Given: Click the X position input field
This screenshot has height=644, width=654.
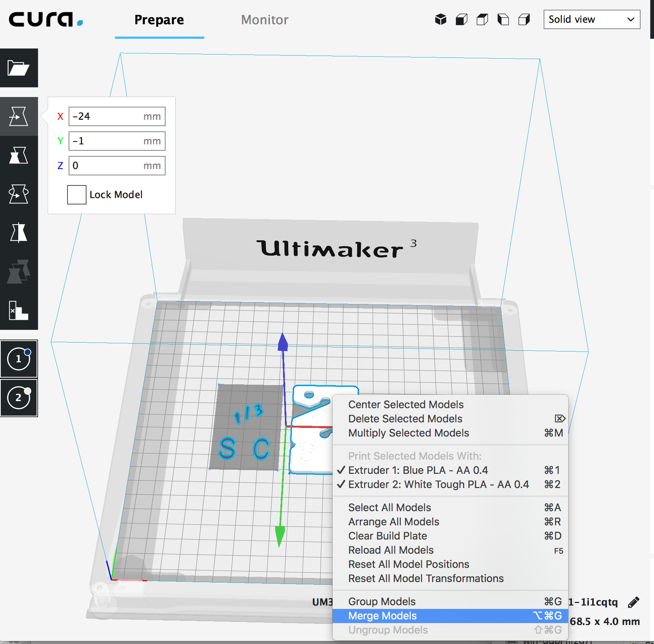Looking at the screenshot, I should pos(117,116).
